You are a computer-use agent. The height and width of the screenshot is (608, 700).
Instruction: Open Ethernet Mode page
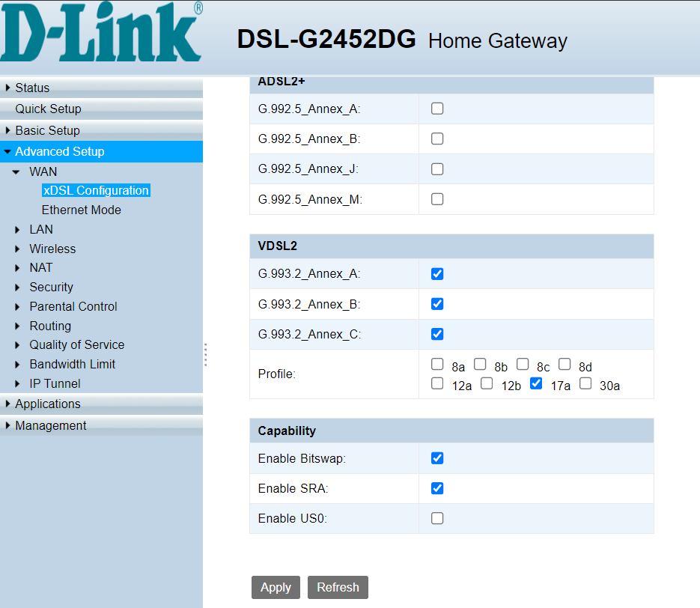tap(82, 210)
